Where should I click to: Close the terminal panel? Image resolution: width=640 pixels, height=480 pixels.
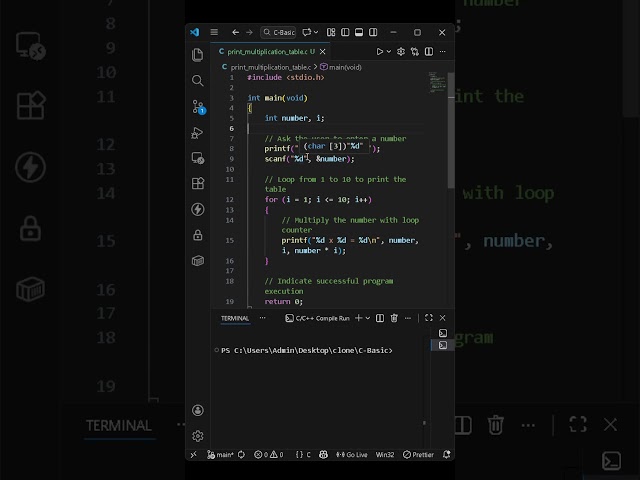442,318
